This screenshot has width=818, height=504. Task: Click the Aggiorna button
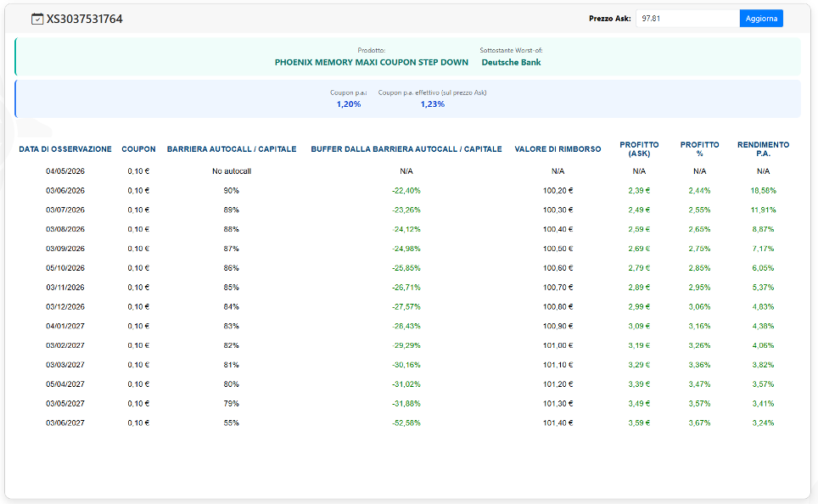pos(760,19)
